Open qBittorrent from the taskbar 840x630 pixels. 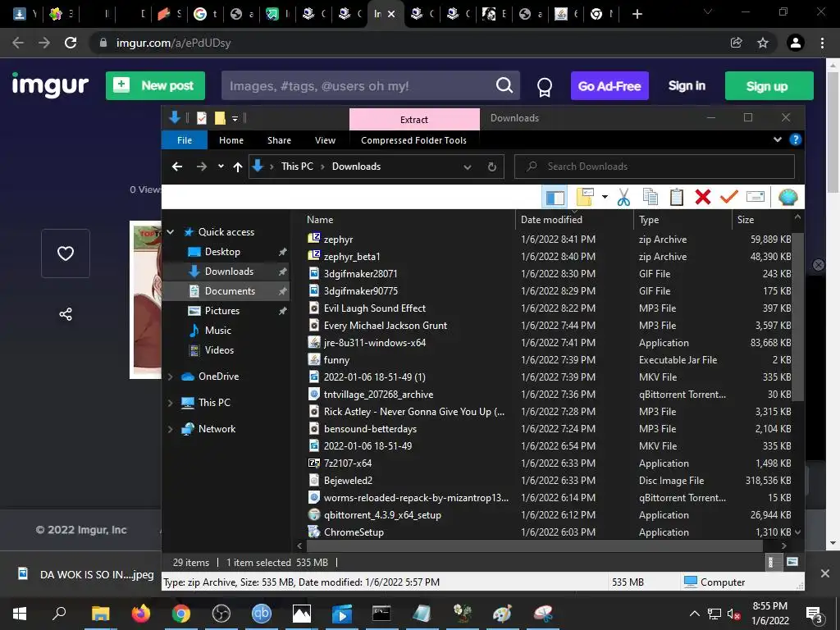click(x=262, y=614)
